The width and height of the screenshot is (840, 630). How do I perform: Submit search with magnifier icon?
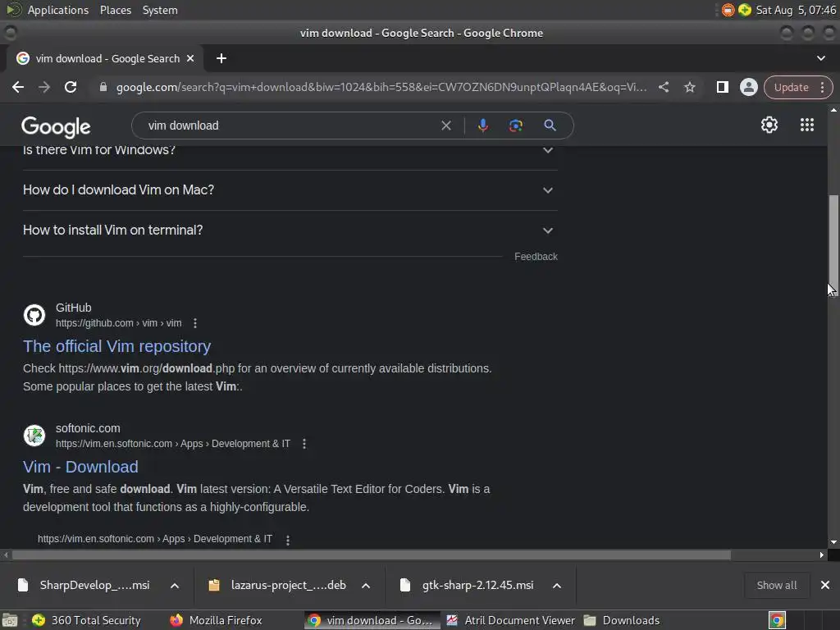(x=550, y=126)
